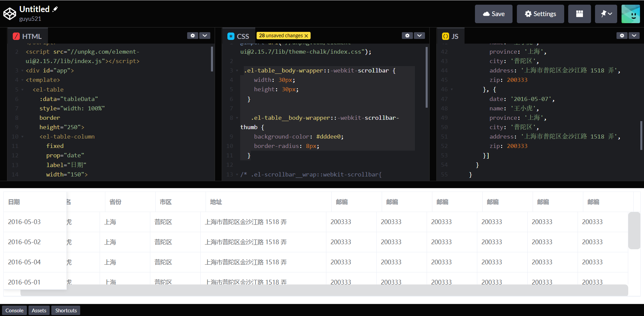The image size is (644, 316).
Task: Expand JS editor dropdown chevron
Action: [x=634, y=36]
